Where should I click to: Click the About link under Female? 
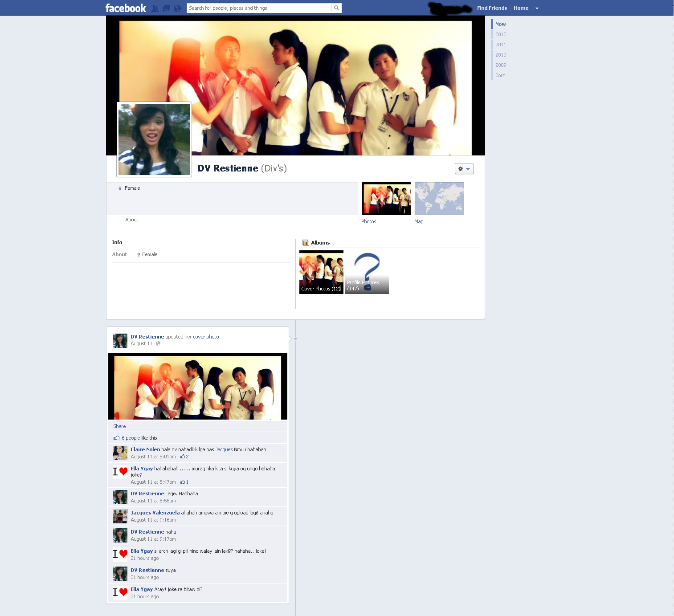131,220
